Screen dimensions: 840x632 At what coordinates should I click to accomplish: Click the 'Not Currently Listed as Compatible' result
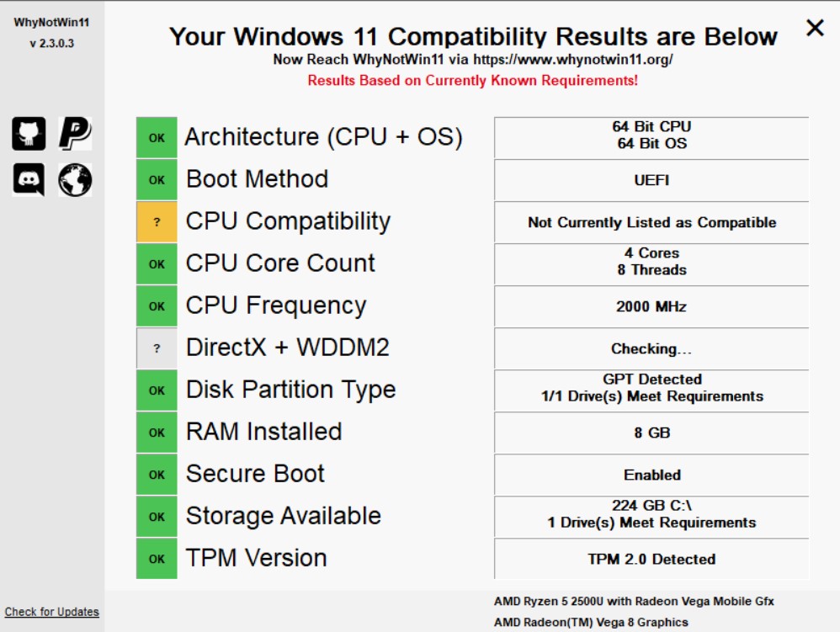[x=651, y=222]
